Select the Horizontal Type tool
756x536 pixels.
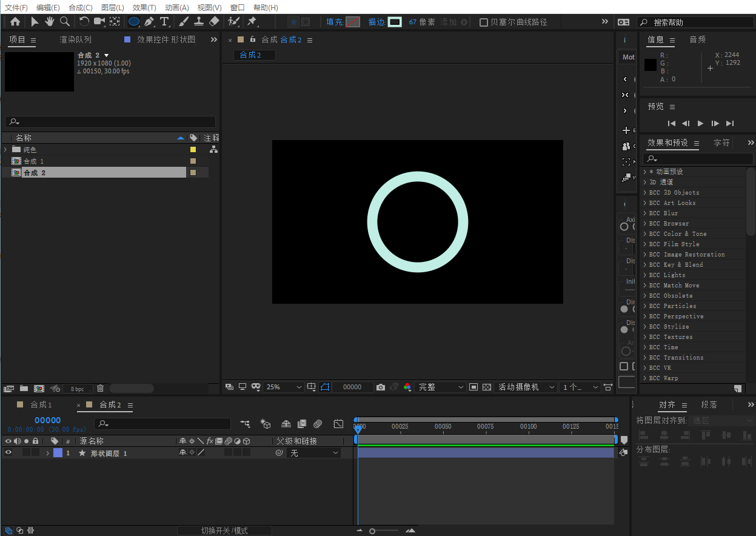click(164, 22)
